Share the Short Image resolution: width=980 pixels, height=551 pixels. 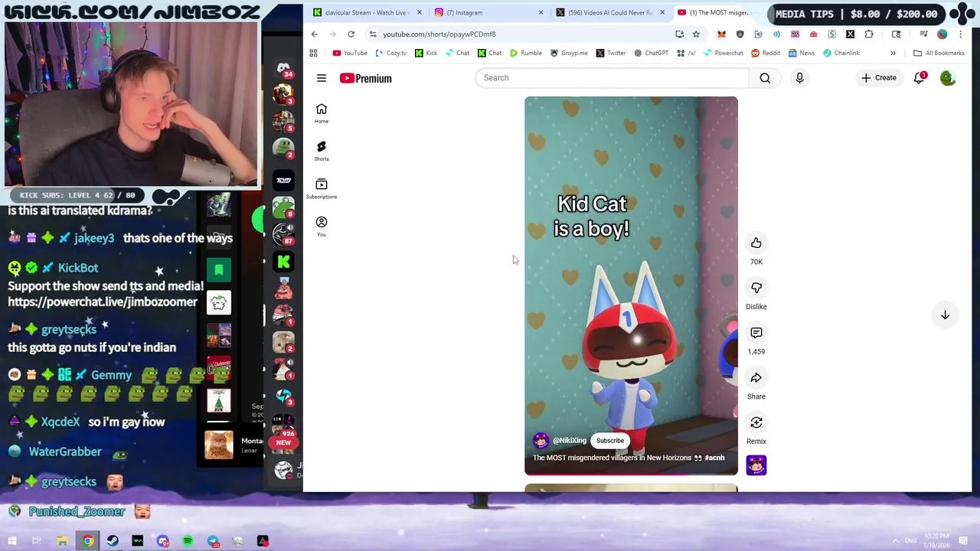click(x=756, y=377)
